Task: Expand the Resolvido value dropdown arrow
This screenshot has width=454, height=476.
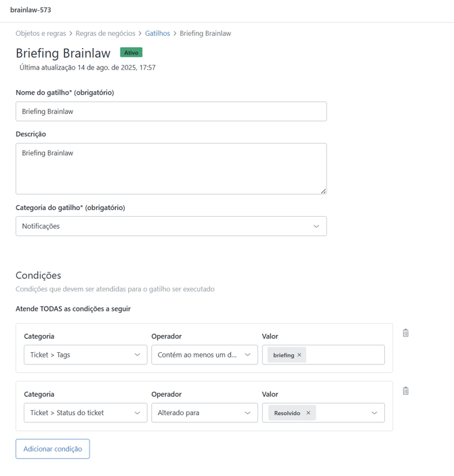Action: [x=374, y=413]
